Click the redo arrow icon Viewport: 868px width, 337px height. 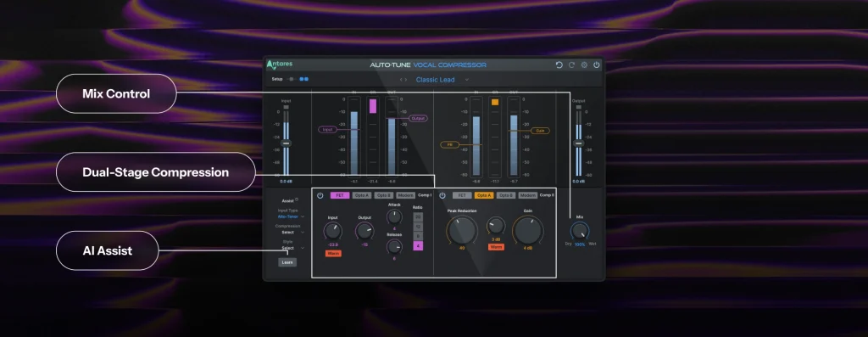[572, 65]
